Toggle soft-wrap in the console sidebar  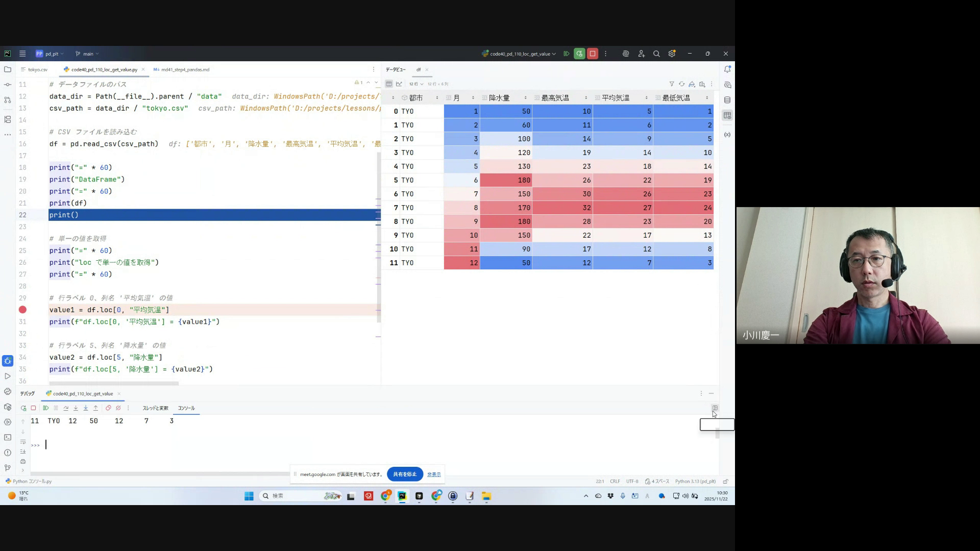click(23, 442)
